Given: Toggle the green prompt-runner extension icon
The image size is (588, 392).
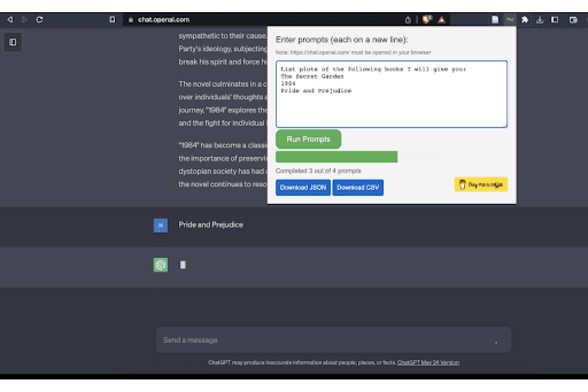Looking at the screenshot, I should (510, 19).
